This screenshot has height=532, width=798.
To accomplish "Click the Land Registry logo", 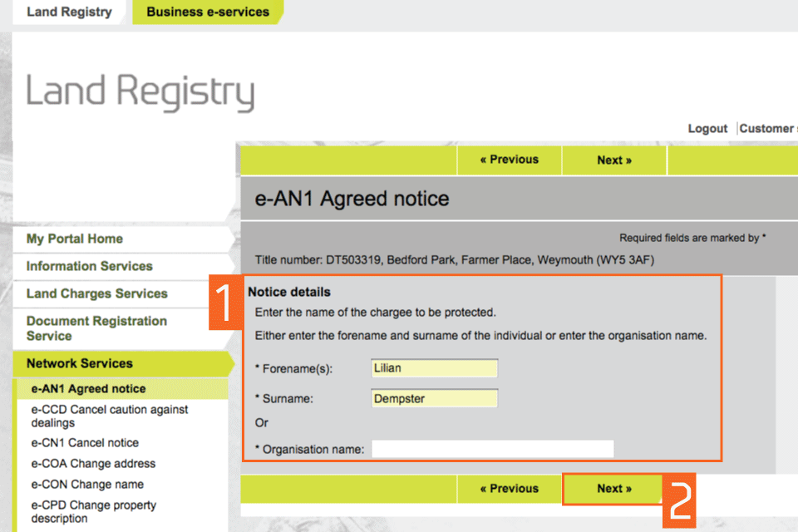I will click(x=140, y=91).
